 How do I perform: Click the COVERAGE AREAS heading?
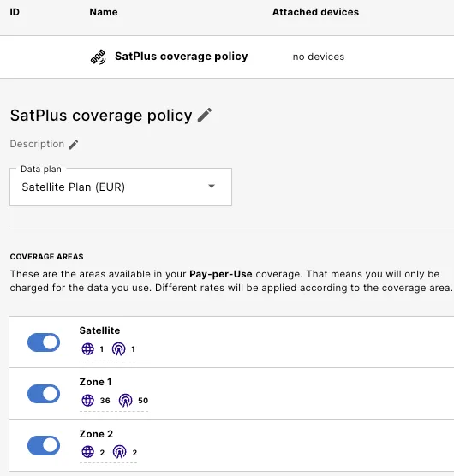pos(47,257)
